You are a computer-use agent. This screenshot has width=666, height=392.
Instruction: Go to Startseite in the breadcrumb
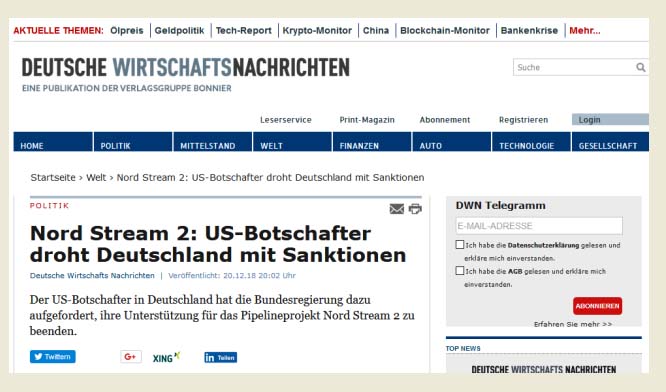click(x=53, y=178)
